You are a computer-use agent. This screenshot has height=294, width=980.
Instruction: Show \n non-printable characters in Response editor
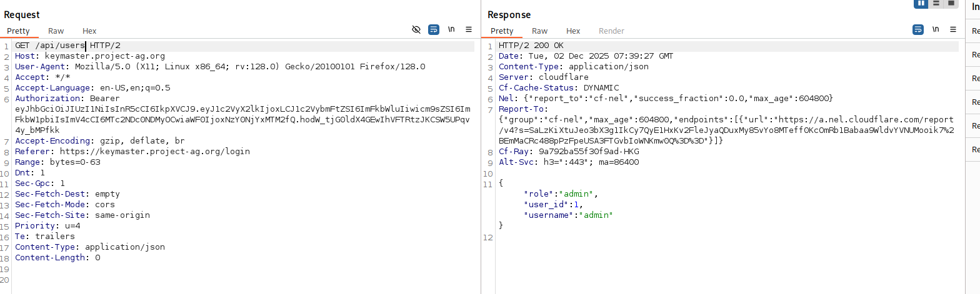click(x=936, y=29)
